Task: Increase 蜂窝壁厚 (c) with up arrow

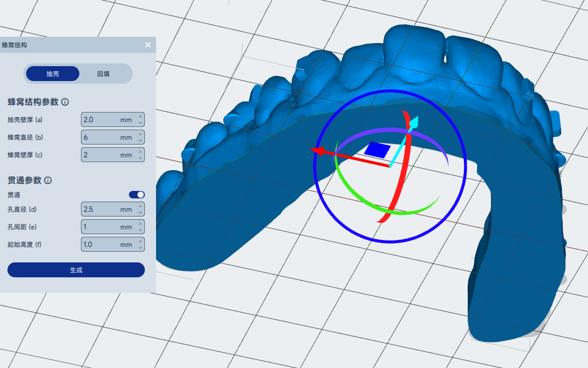Action: click(140, 151)
